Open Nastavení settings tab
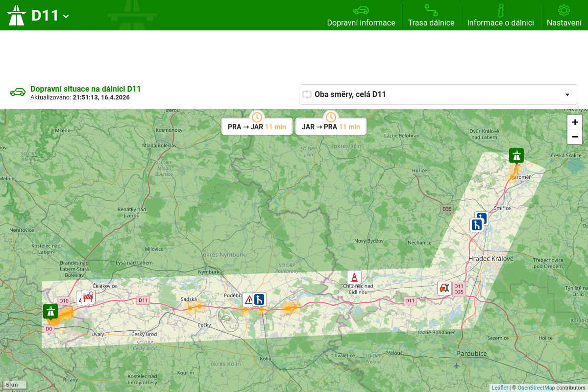Image resolution: width=588 pixels, height=392 pixels. tap(564, 16)
